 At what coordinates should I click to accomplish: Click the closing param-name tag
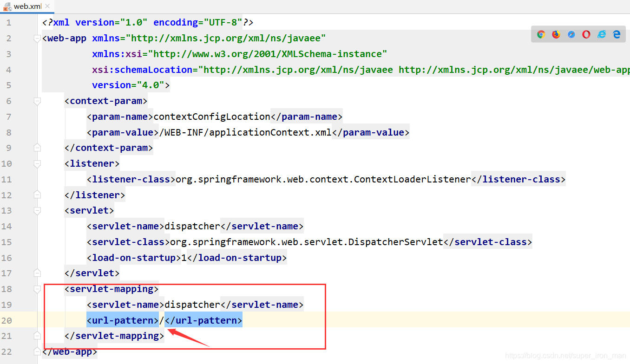[307, 117]
